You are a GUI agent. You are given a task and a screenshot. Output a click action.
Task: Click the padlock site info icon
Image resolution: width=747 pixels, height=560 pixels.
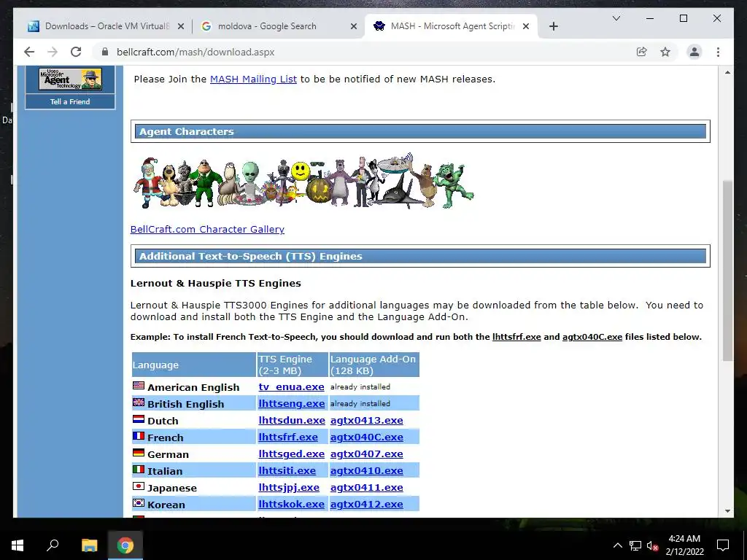tap(105, 52)
